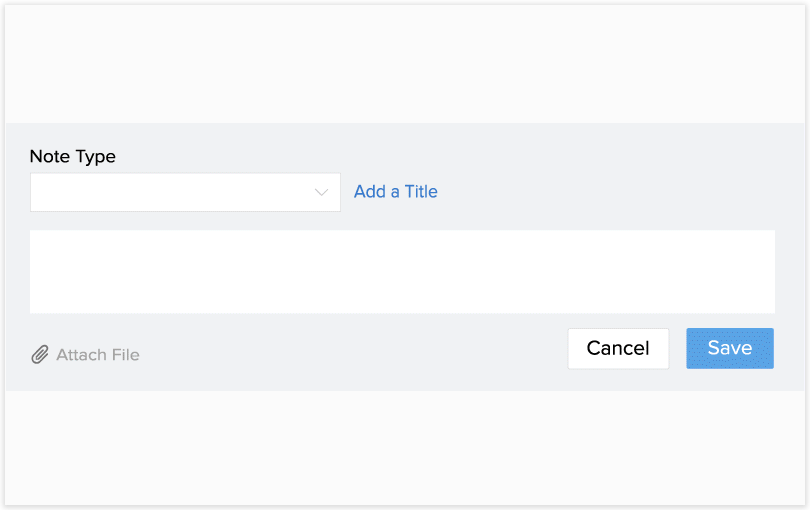
Task: Click the Attach File text
Action: pyautogui.click(x=97, y=355)
